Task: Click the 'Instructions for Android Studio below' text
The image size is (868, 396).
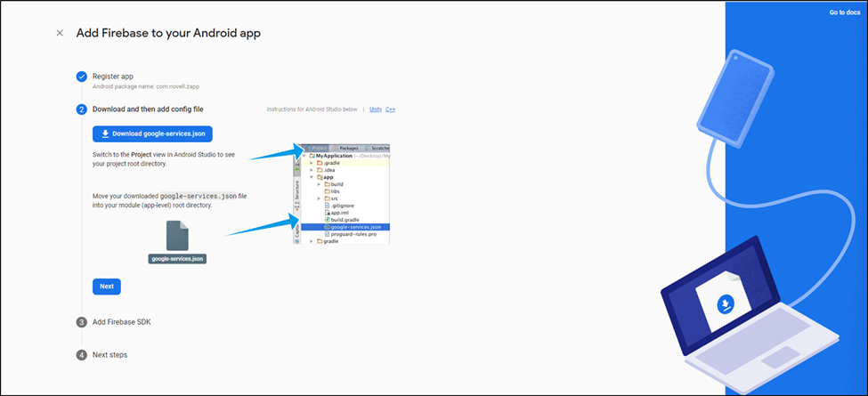Action: (x=312, y=109)
